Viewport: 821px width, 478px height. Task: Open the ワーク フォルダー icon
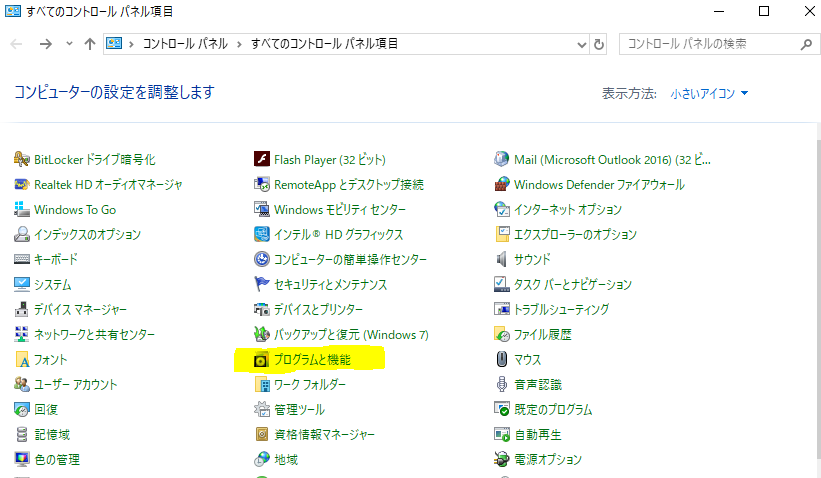coord(261,384)
